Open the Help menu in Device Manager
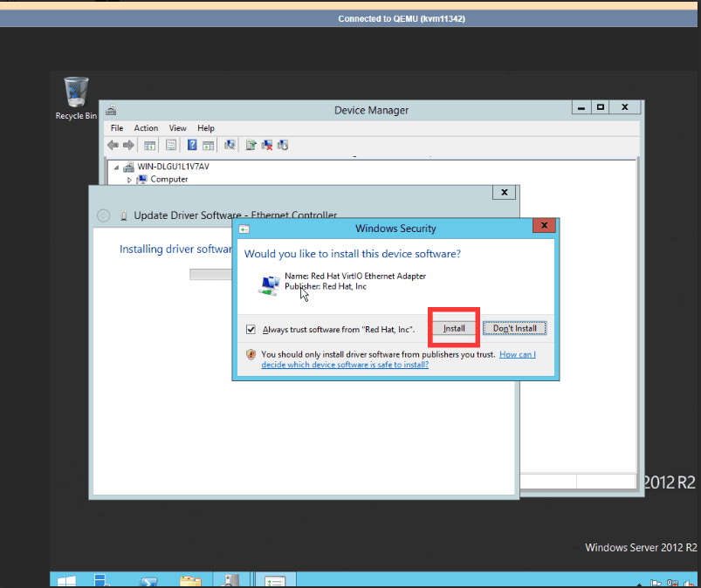Screen dimensions: 701x588 206,128
